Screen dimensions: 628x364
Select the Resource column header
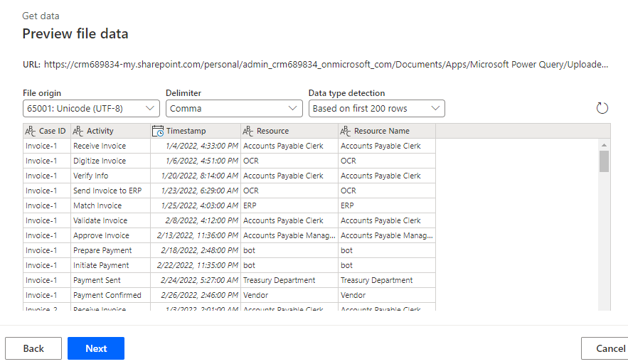click(289, 131)
